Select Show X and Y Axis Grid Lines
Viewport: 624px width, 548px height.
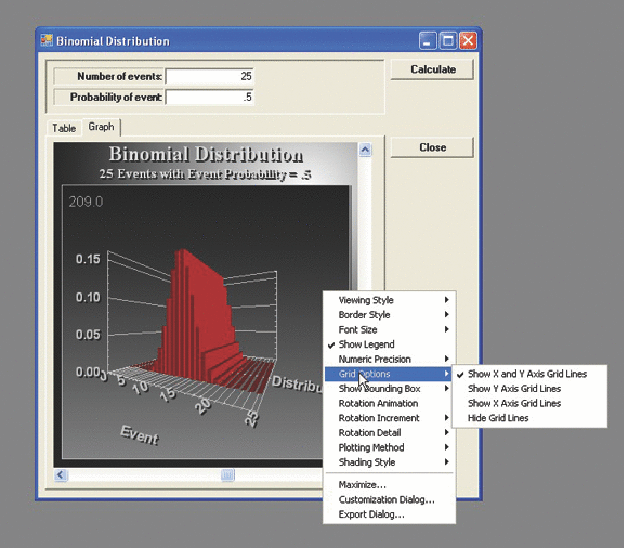(527, 374)
